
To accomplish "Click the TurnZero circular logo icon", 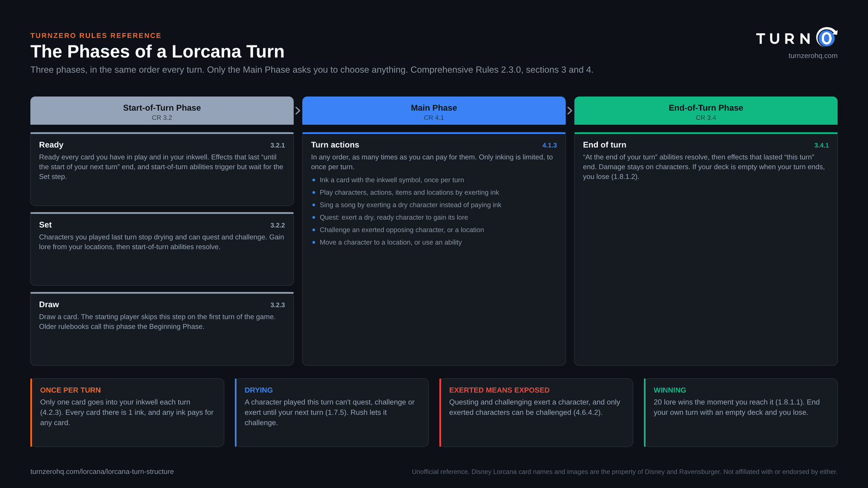I will 827,37.
